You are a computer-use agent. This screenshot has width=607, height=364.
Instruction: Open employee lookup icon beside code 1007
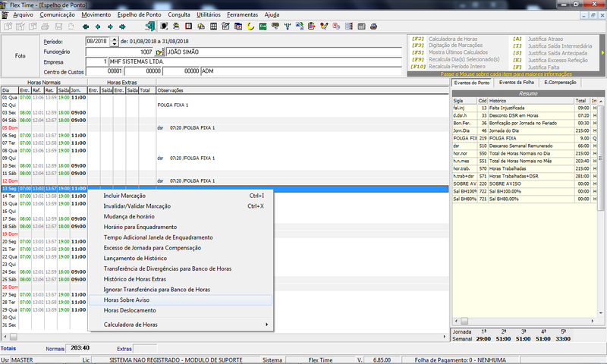tap(159, 52)
